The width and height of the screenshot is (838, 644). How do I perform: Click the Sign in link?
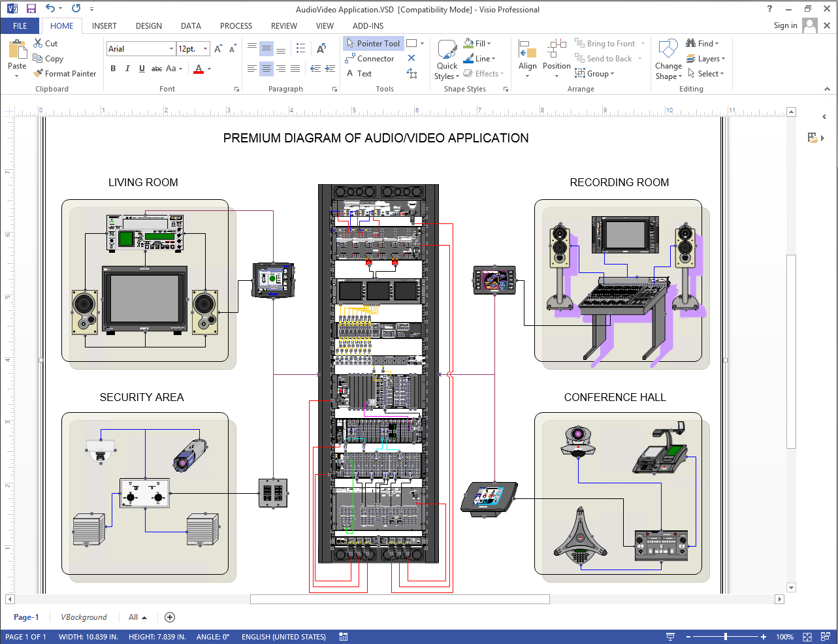coord(785,25)
